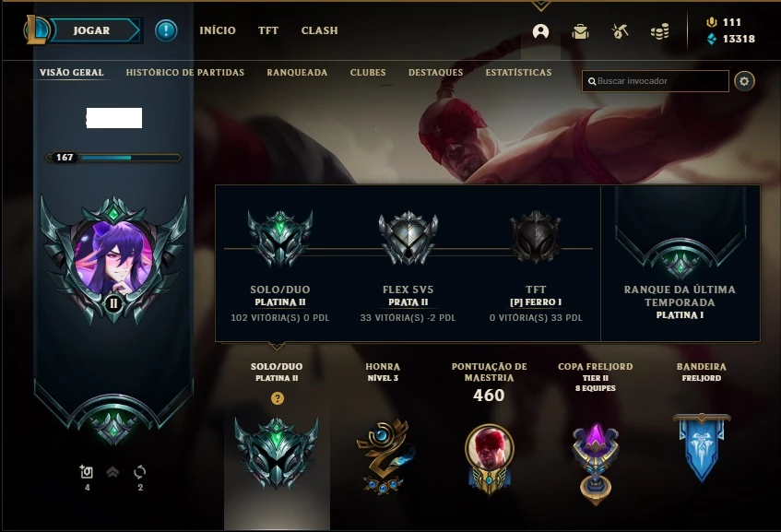Select the Lee Sin mastery emblem
Viewport: 781px width, 532px height.
click(489, 459)
